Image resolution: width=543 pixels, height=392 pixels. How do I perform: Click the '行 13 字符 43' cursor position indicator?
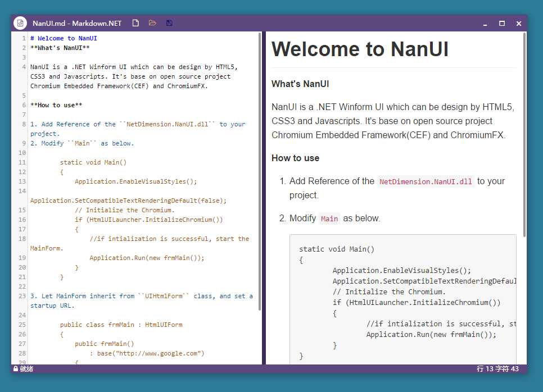point(497,369)
